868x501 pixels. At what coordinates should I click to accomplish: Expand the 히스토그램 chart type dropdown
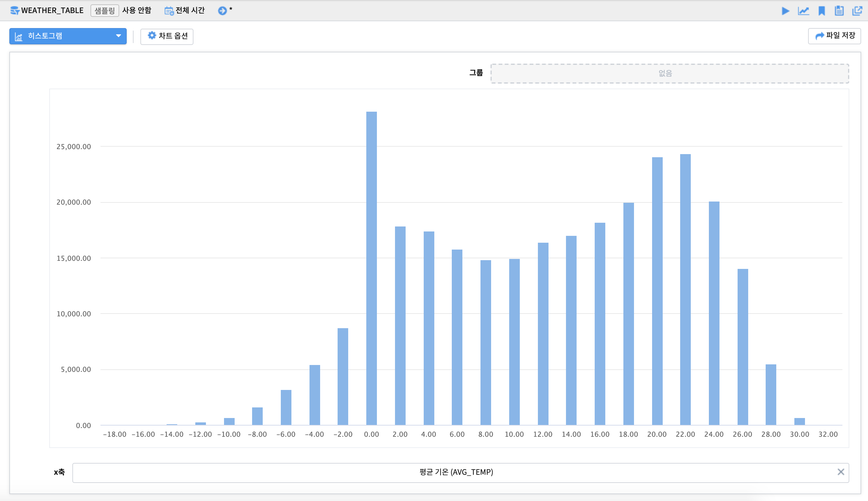point(68,36)
